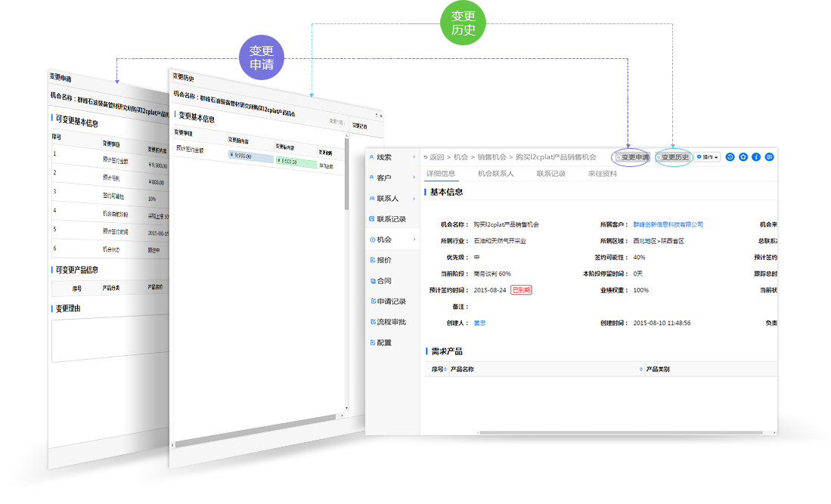Expand the 线索 sidebar chevron

coord(414,157)
